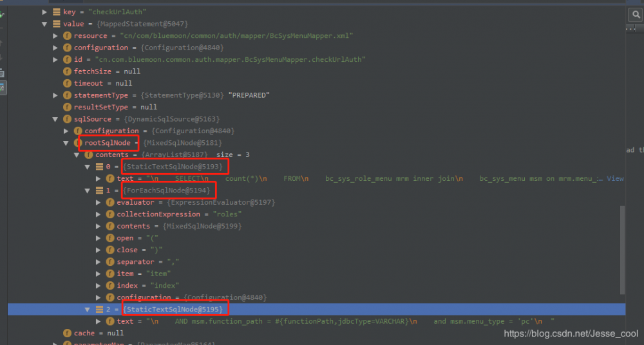
Task: Collapse the element 0 StaticTextSqlNode@5193 node
Action: tap(88, 167)
